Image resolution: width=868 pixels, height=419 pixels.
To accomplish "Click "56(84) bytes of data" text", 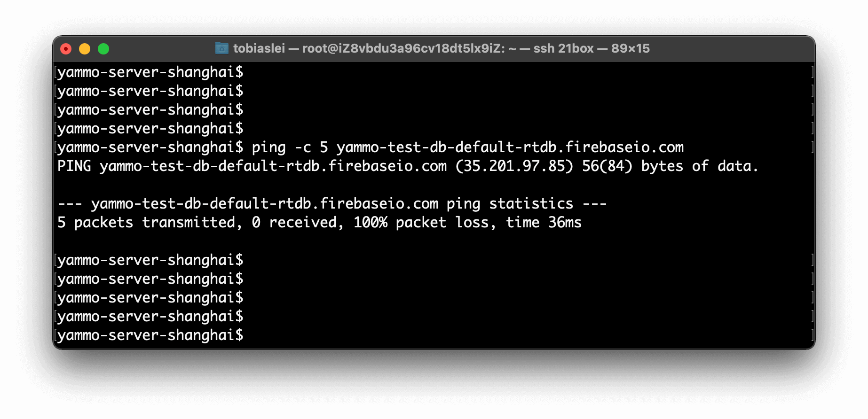I will click(x=670, y=166).
